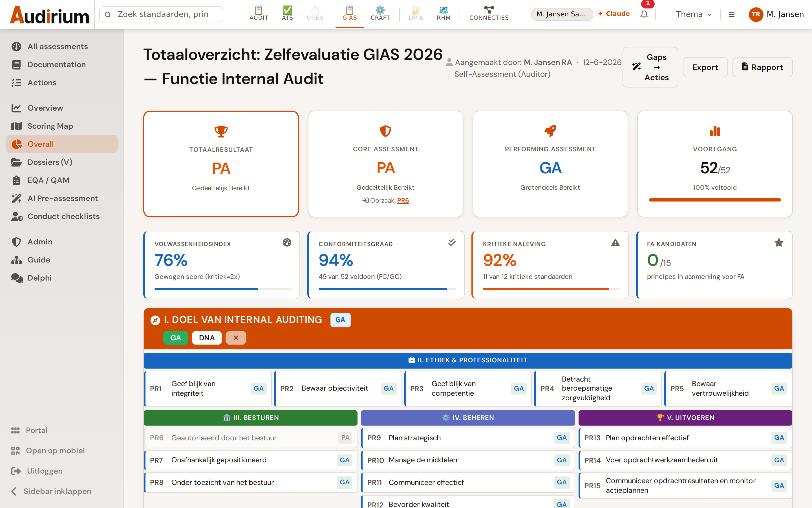Collapse the sidebar with Sidebar inklappen
The width and height of the screenshot is (812, 508).
pos(62,491)
